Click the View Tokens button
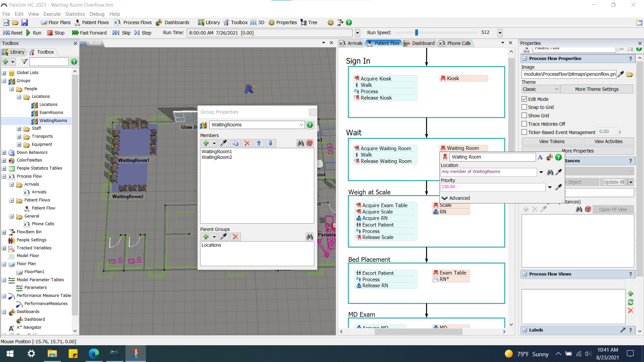This screenshot has width=644, height=362. click(x=552, y=141)
